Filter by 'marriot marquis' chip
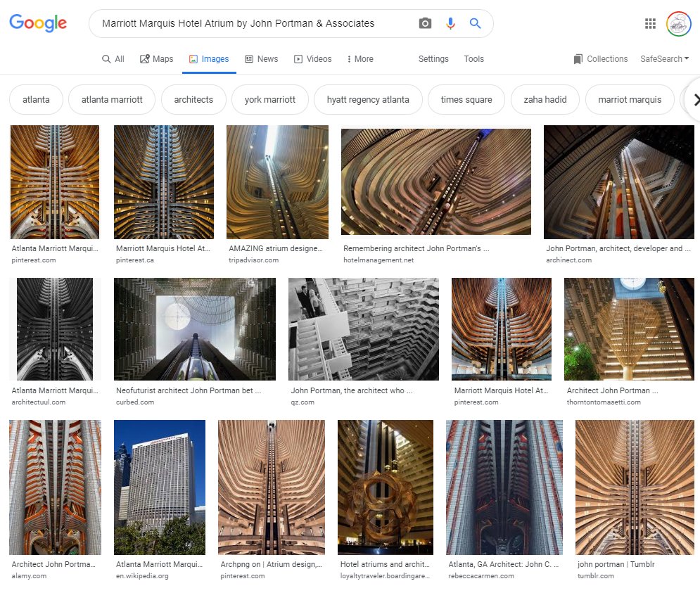Image resolution: width=700 pixels, height=593 pixels. (x=630, y=100)
